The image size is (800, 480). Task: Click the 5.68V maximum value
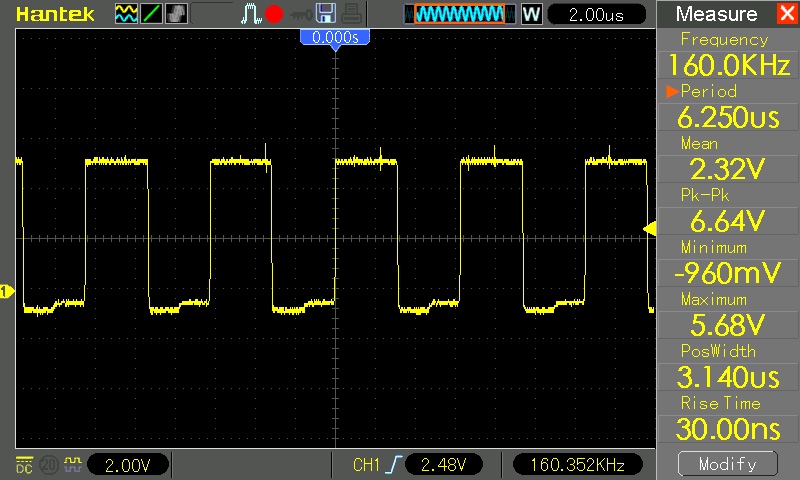[x=729, y=325]
